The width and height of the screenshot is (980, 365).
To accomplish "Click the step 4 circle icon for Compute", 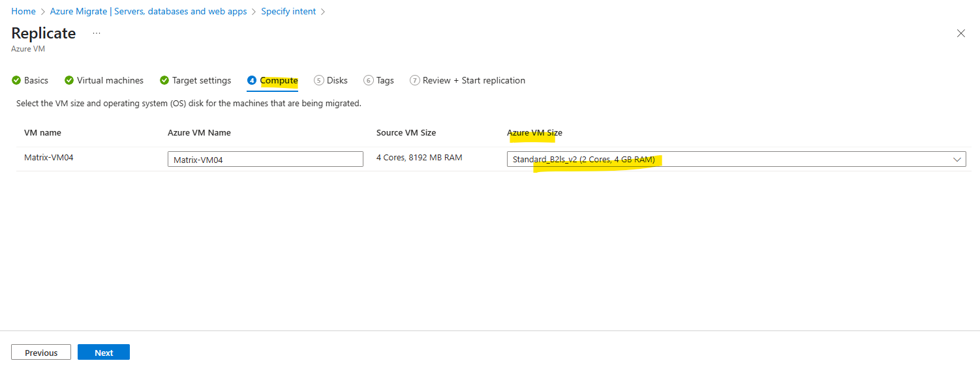I will pyautogui.click(x=252, y=80).
